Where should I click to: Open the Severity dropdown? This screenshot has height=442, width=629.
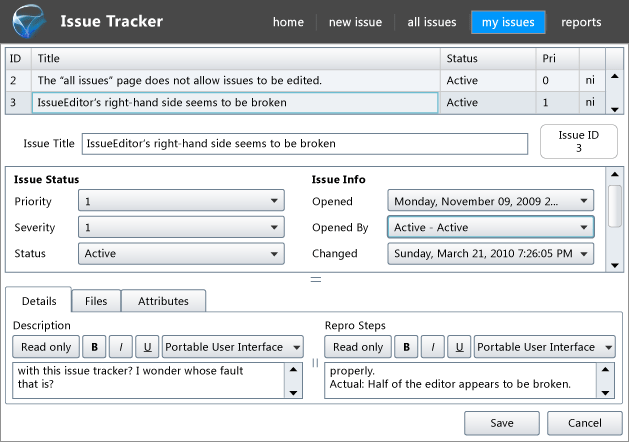point(181,227)
